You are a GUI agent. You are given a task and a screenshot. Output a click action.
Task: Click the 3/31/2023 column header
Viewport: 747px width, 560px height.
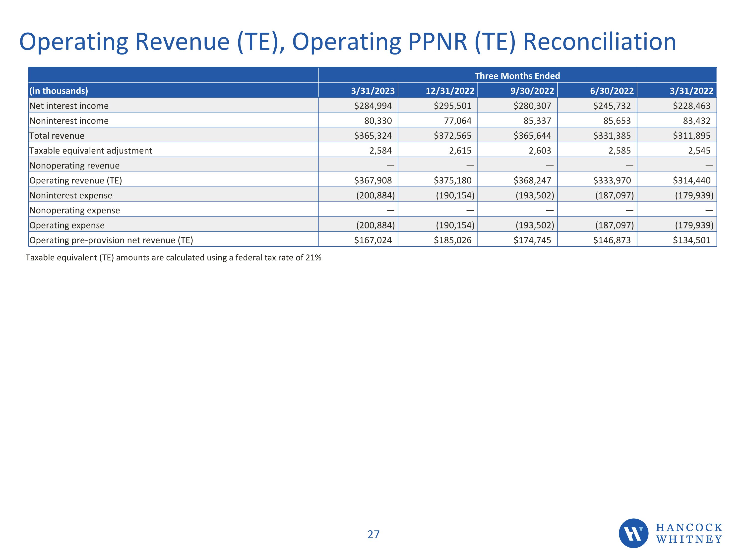pyautogui.click(x=373, y=91)
